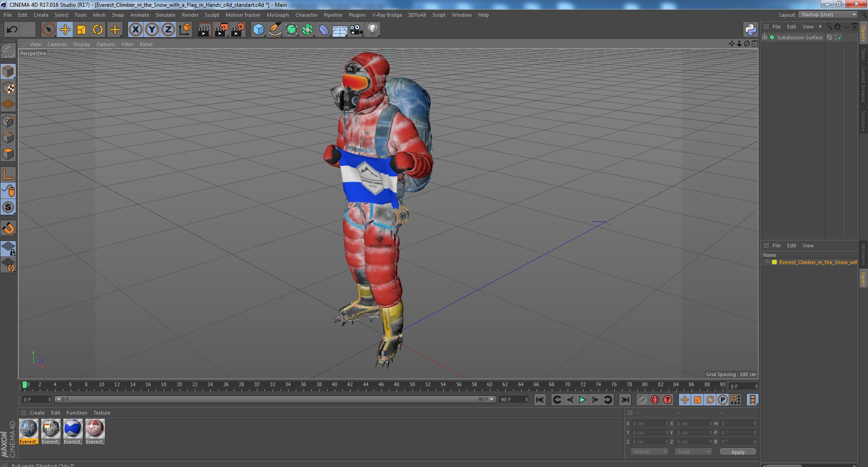Open viewport Cameras menu
Viewport: 868px width, 467px height.
pos(57,44)
